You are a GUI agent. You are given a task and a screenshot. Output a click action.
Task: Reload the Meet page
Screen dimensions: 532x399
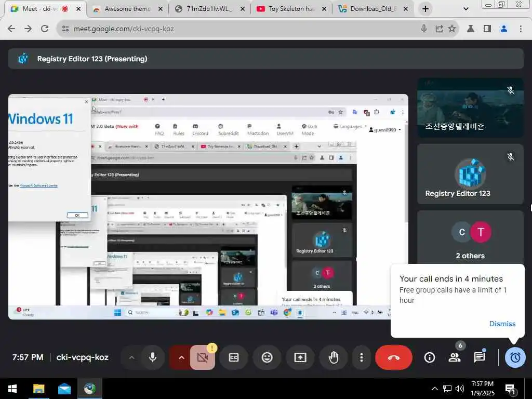click(45, 29)
